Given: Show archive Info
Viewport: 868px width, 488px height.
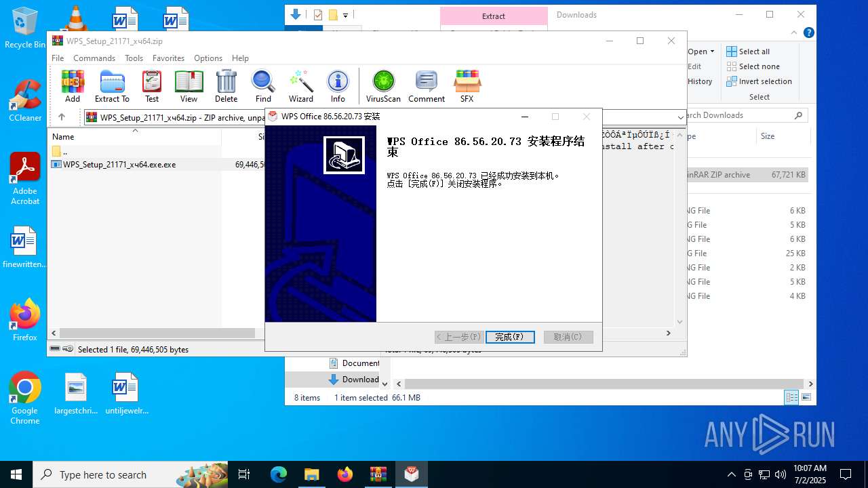Looking at the screenshot, I should click(x=338, y=86).
